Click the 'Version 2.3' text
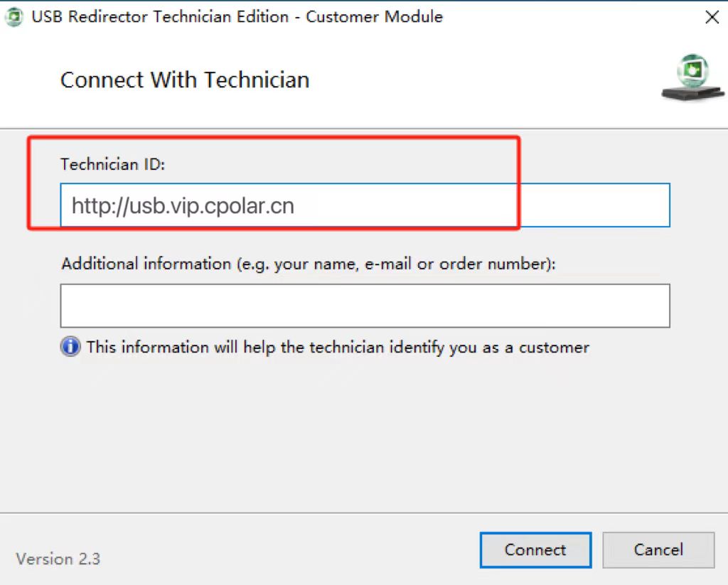The image size is (728, 585). (x=58, y=559)
